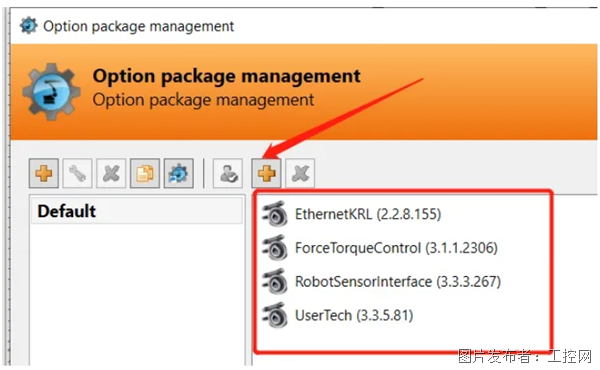The image size is (600, 370).
Task: Choose ForceTorqueControl (3.1.1.2306) entry
Action: coord(396,248)
